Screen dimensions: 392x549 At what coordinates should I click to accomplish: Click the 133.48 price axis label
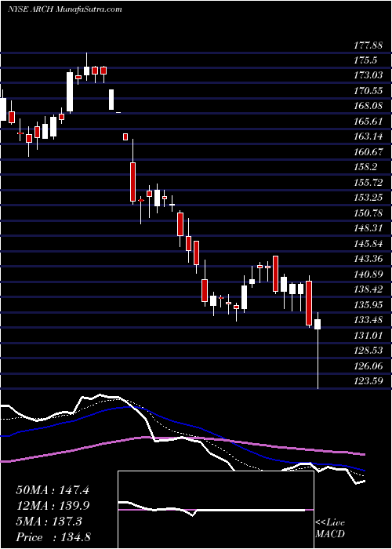(x=369, y=319)
